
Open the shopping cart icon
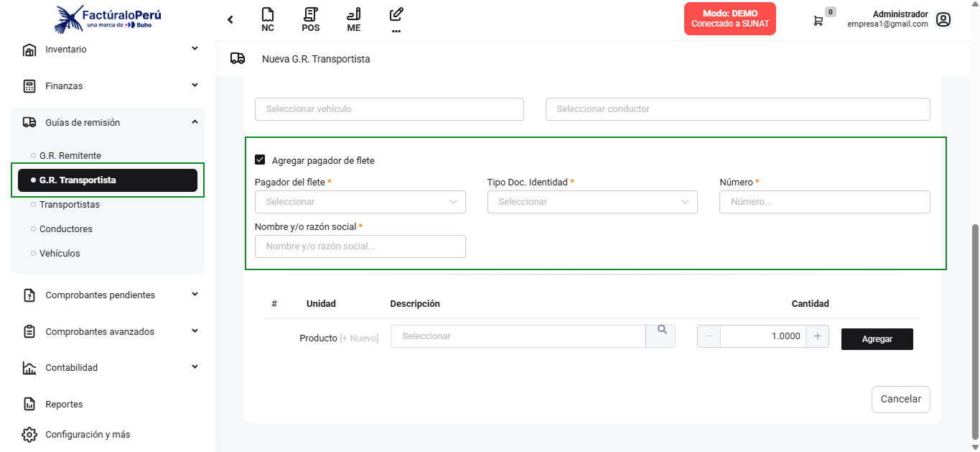point(818,21)
